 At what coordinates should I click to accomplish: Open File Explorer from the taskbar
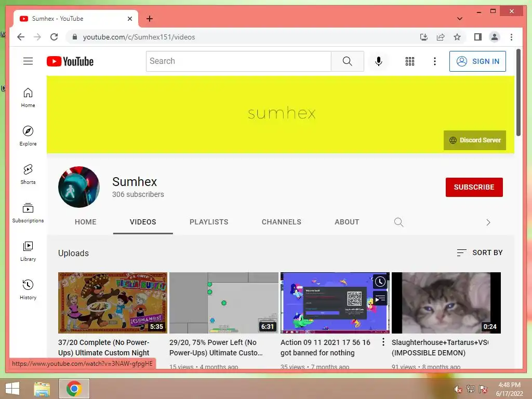pos(42,389)
